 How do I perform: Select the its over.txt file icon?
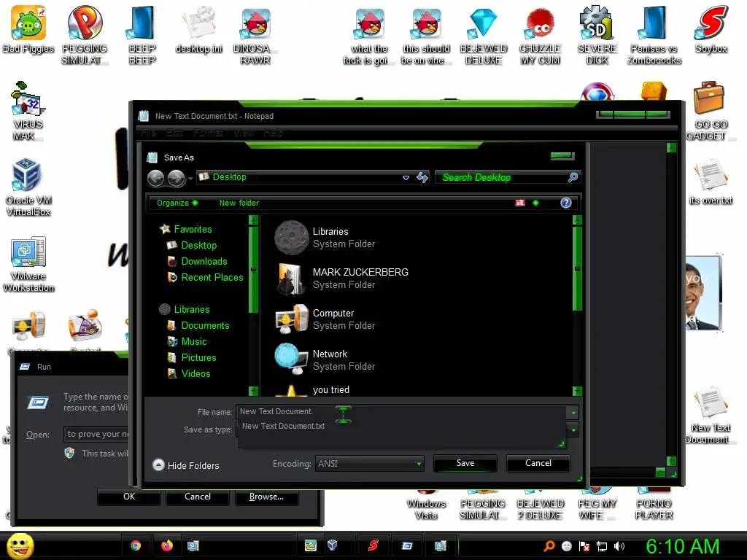pos(711,182)
